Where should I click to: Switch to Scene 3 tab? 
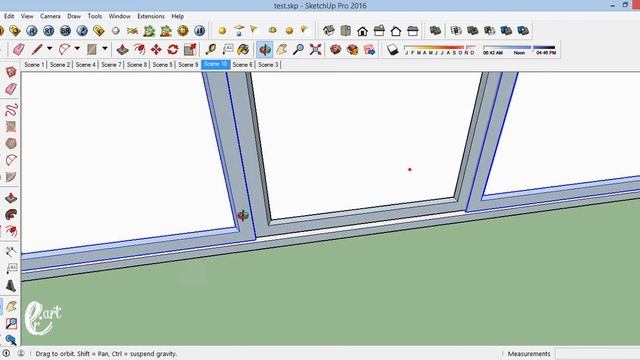pos(268,64)
